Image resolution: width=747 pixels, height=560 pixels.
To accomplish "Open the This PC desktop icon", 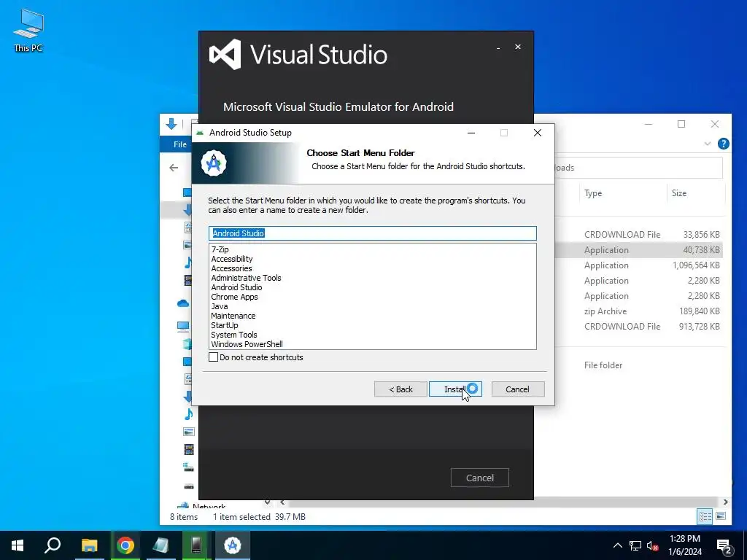I will 28,30.
